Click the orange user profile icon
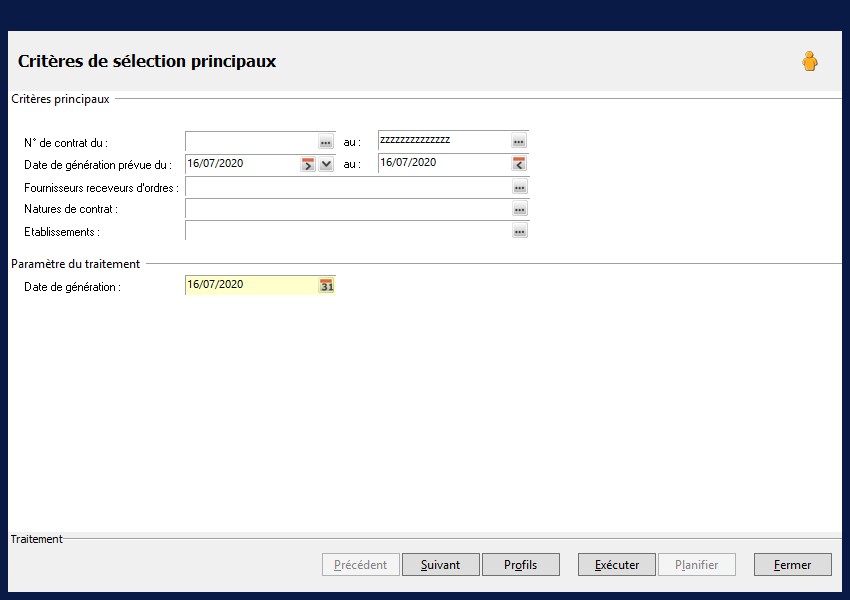This screenshot has width=850, height=600. point(810,61)
